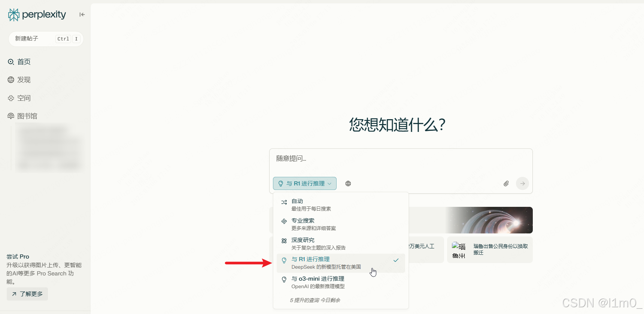
Task: Choose 深度研究 mode option
Action: [x=341, y=244]
